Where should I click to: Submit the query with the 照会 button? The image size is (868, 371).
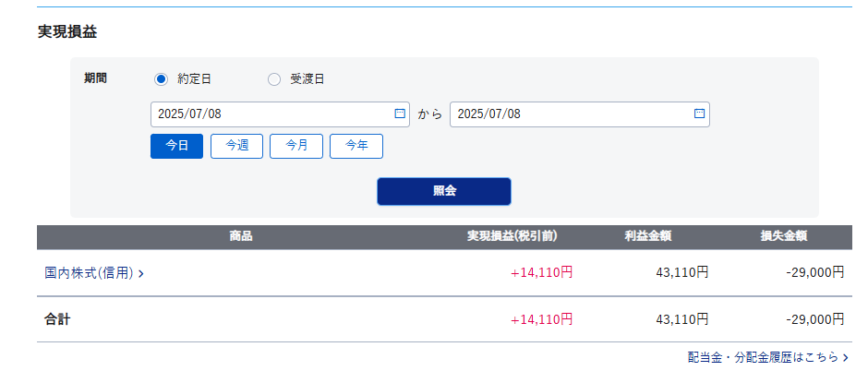coord(444,191)
